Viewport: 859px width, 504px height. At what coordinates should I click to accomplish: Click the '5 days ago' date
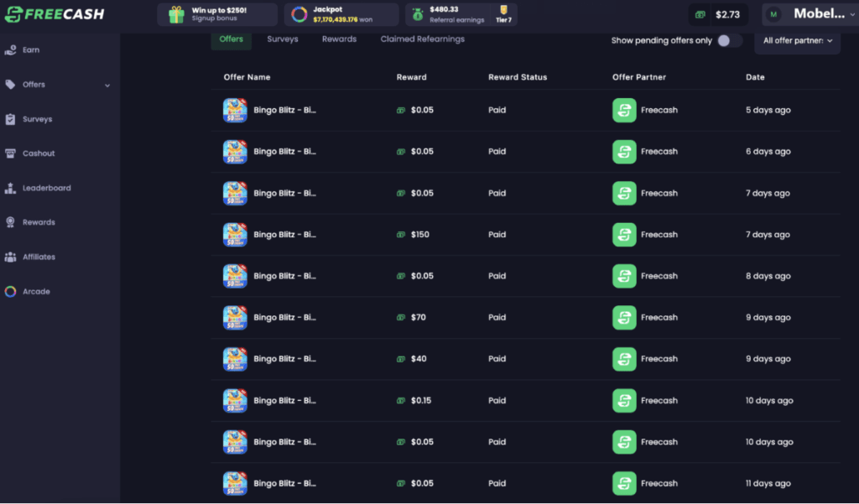[768, 110]
